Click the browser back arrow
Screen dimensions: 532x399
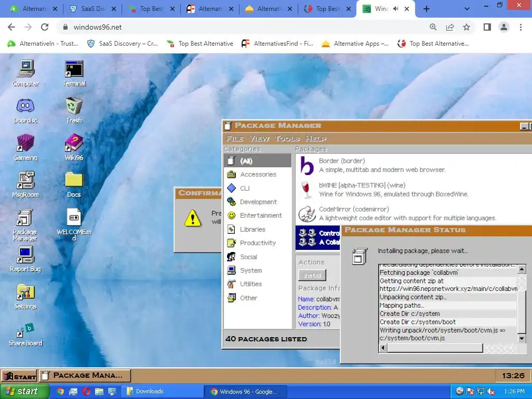coord(11,27)
